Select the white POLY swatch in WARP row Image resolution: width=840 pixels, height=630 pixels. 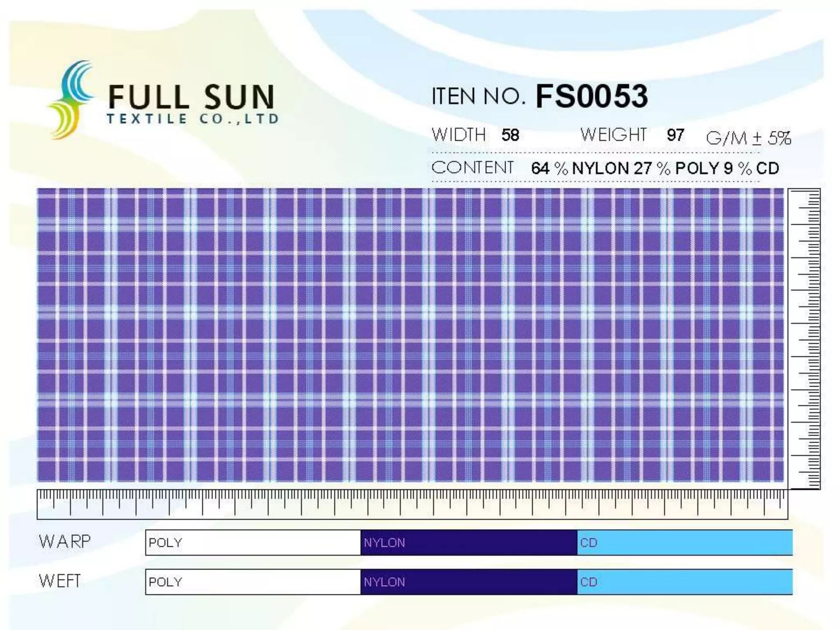tap(253, 543)
